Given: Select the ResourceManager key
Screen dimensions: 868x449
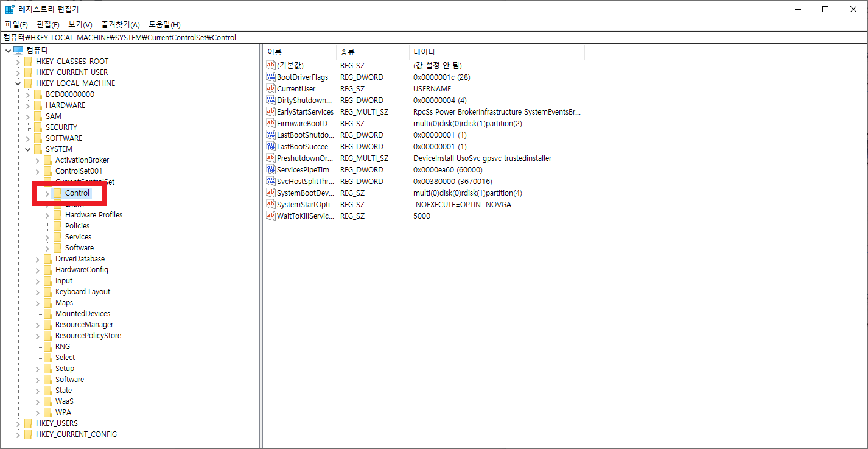Looking at the screenshot, I should click(84, 325).
